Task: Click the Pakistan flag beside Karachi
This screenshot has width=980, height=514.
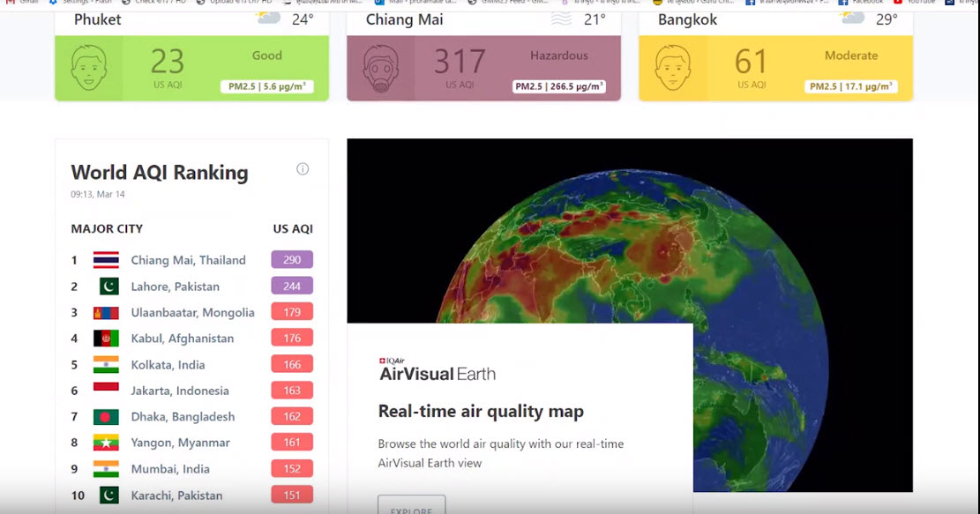Action: 108,495
